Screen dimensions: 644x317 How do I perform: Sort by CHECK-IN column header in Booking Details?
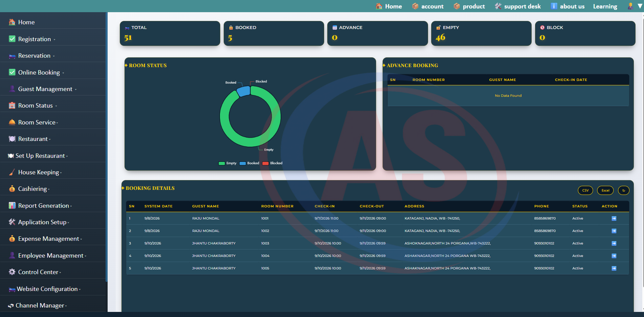click(324, 206)
